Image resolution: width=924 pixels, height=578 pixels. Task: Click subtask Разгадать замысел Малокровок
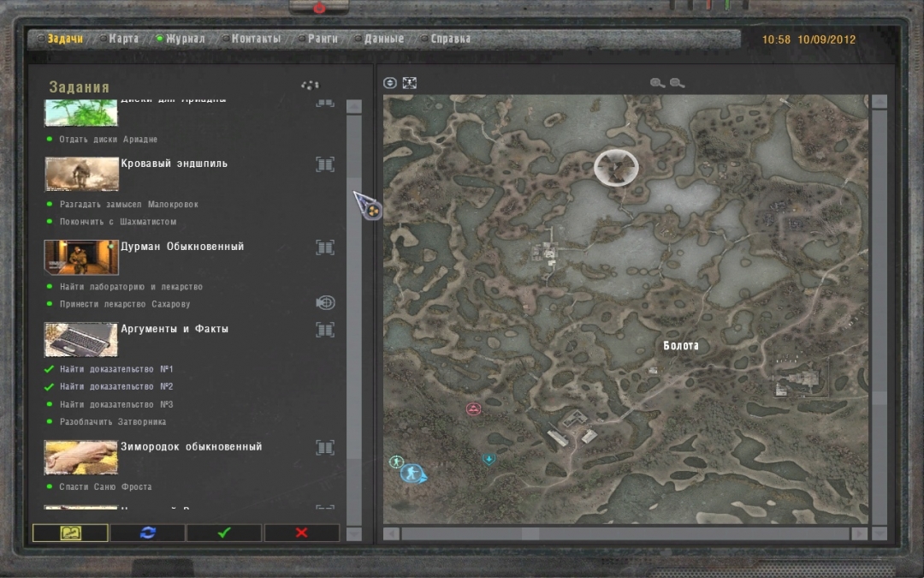(x=129, y=205)
